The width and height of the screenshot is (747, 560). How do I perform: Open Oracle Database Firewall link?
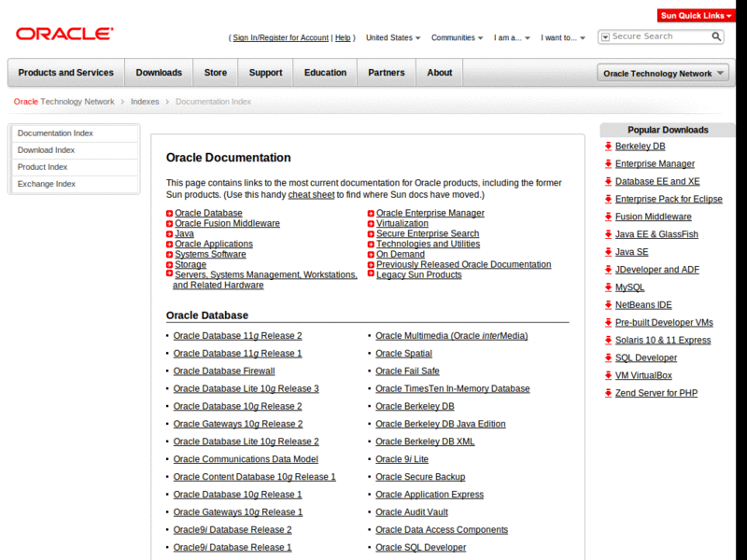(x=224, y=371)
